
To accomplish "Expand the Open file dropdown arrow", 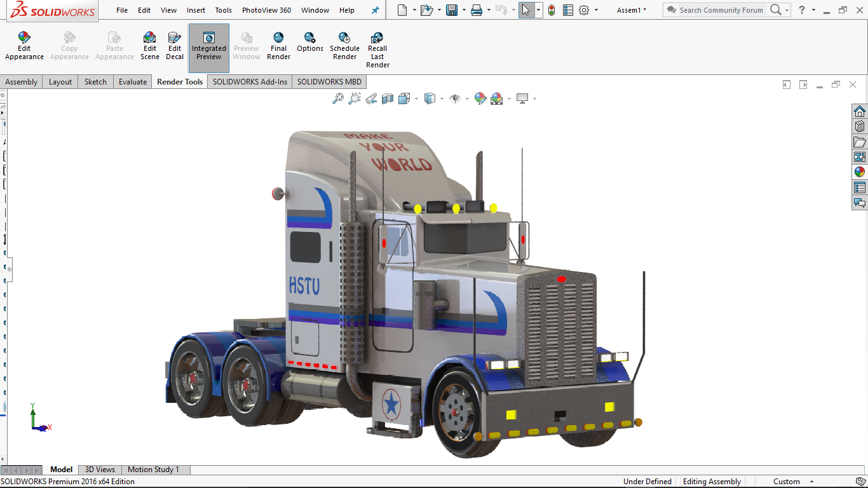I will click(x=439, y=10).
